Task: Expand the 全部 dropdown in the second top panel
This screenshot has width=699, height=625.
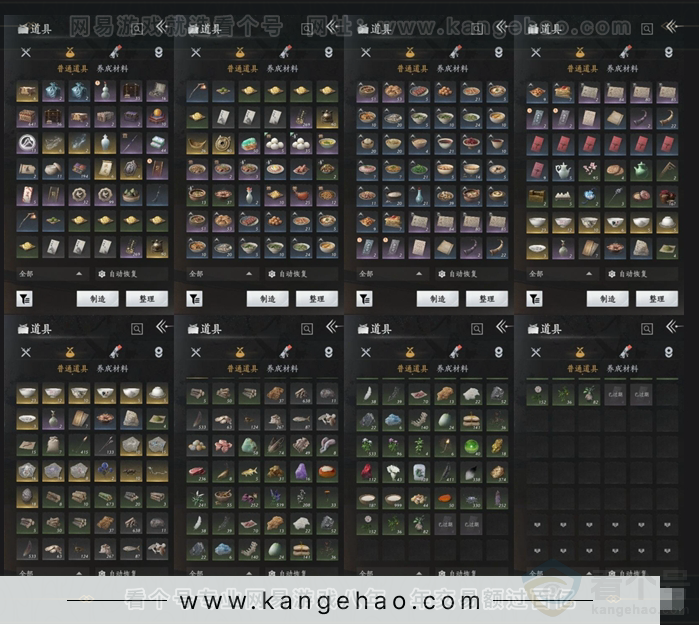Action: [x=220, y=274]
